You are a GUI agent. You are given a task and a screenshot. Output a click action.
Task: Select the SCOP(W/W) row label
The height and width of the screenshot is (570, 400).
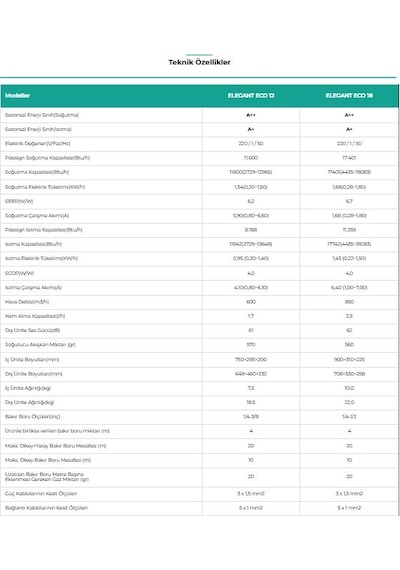[x=20, y=273]
